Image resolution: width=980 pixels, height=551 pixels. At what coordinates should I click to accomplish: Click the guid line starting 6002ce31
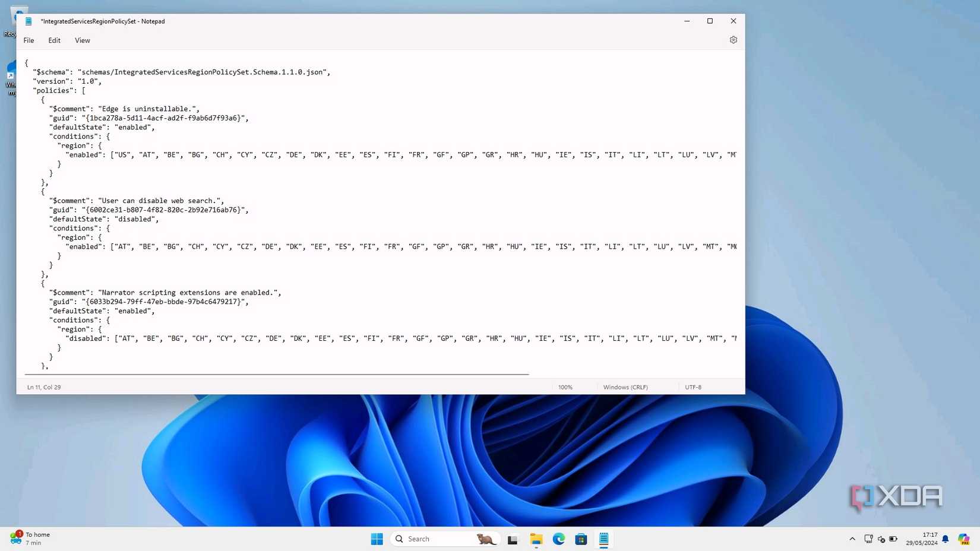coord(148,210)
